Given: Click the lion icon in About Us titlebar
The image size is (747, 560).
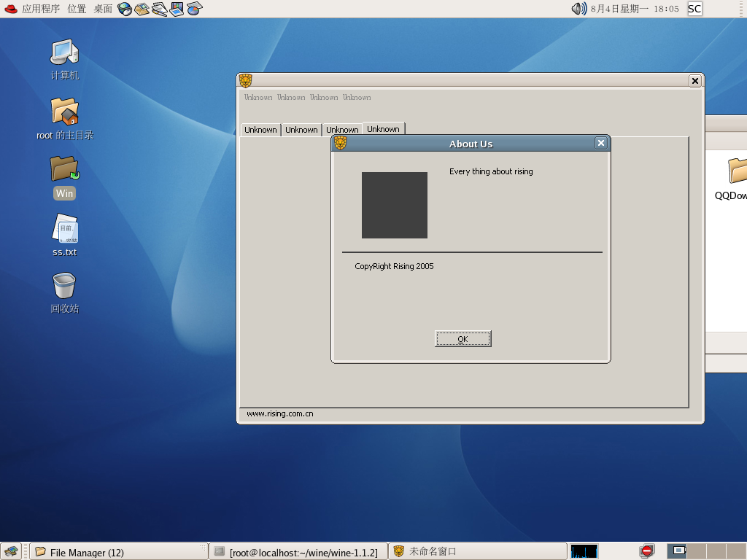Looking at the screenshot, I should click(340, 143).
